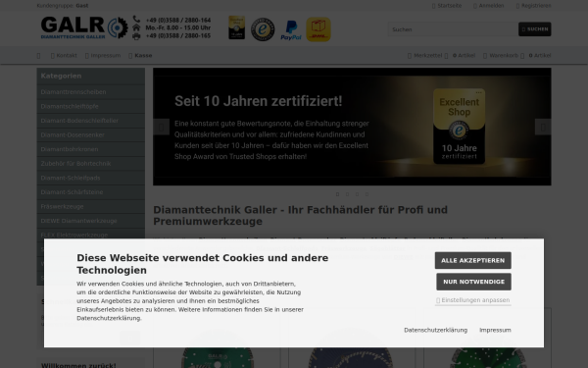Open Diamant-Schärfsteine category
The height and width of the screenshot is (368, 588).
pos(91,192)
